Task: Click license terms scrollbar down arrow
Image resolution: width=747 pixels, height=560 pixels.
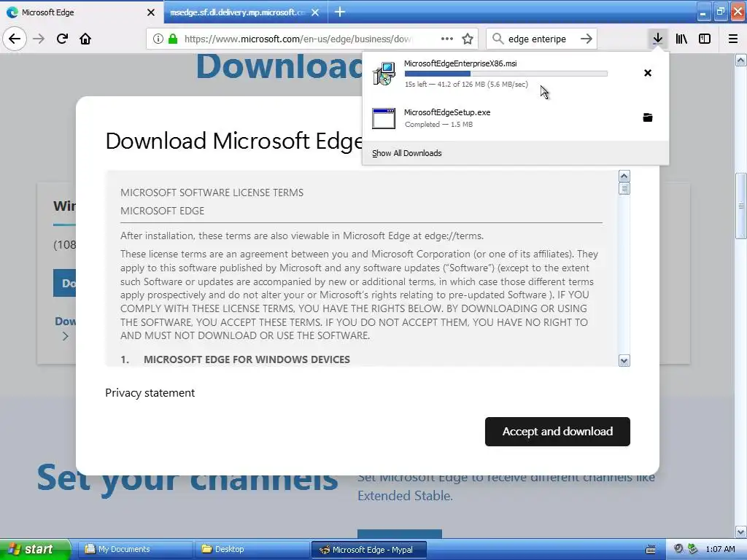Action: pyautogui.click(x=624, y=360)
